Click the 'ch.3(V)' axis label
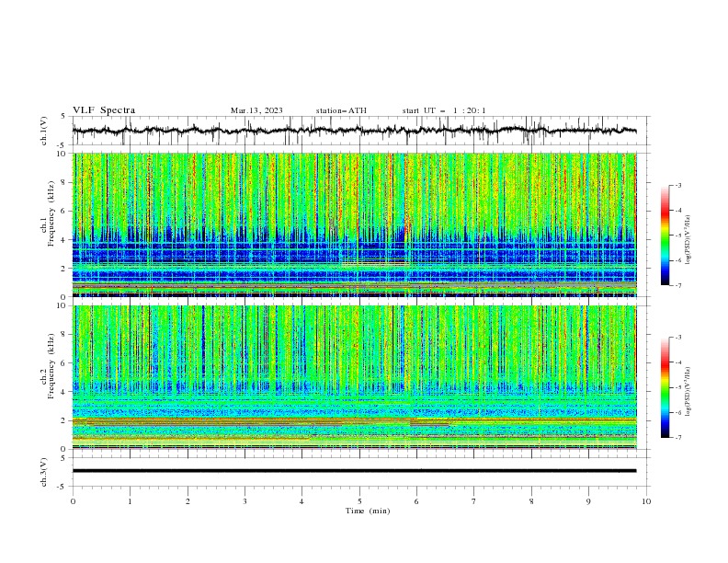 coord(44,472)
